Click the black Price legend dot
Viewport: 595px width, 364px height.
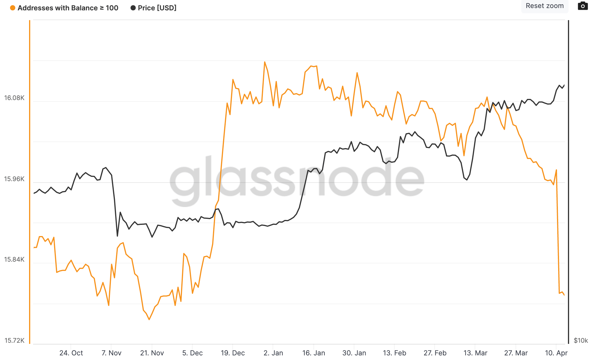(x=133, y=8)
